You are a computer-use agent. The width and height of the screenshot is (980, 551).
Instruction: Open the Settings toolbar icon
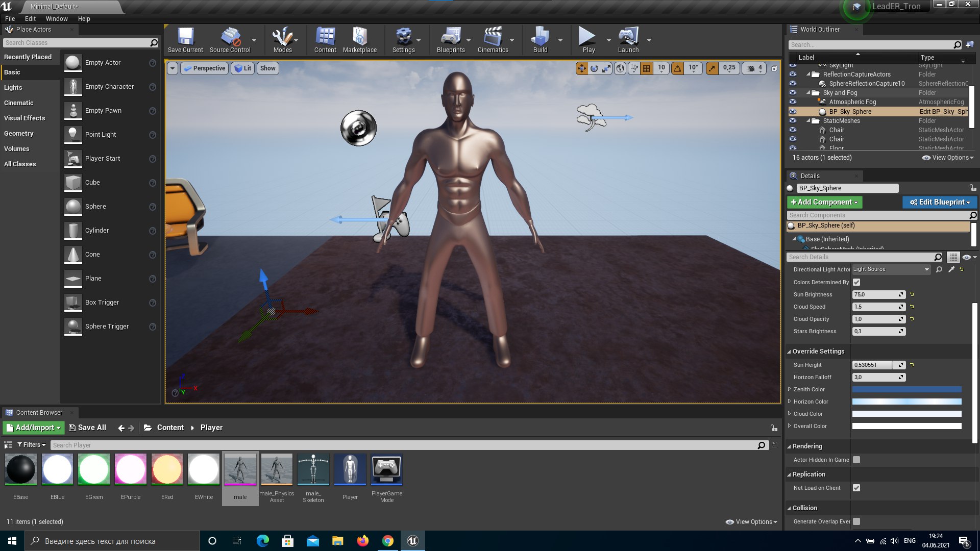click(x=403, y=40)
